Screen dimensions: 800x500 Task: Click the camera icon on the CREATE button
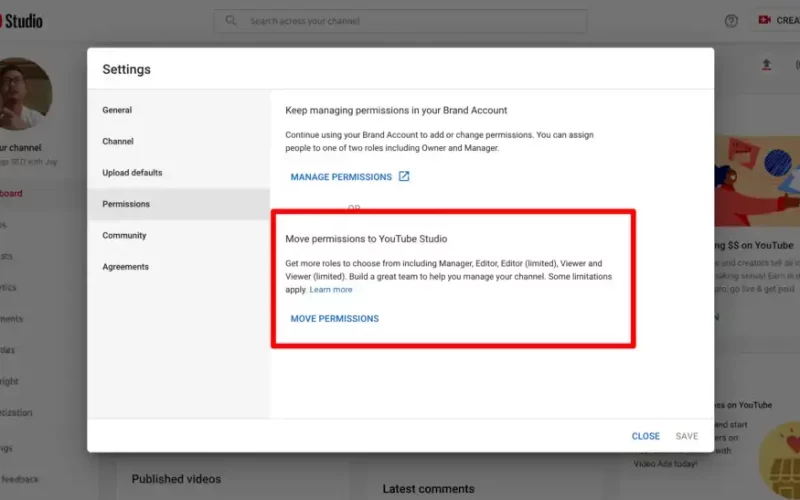click(764, 20)
